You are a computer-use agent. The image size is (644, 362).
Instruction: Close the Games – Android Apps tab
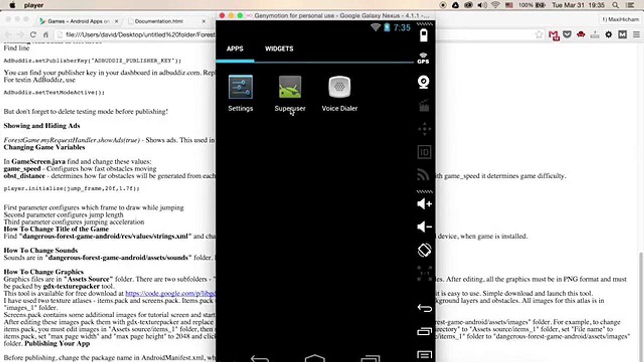(x=116, y=21)
